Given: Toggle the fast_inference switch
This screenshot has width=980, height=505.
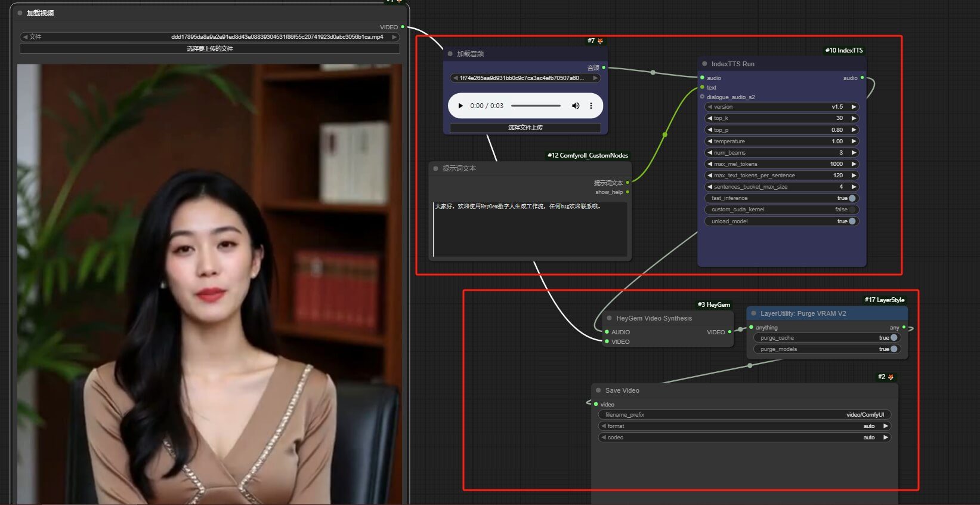Looking at the screenshot, I should [x=852, y=198].
